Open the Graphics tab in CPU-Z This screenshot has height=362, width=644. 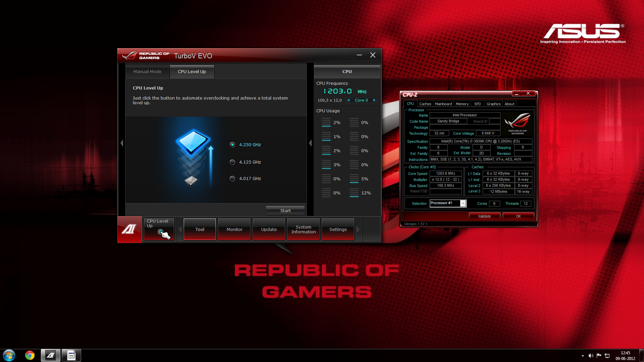(493, 104)
